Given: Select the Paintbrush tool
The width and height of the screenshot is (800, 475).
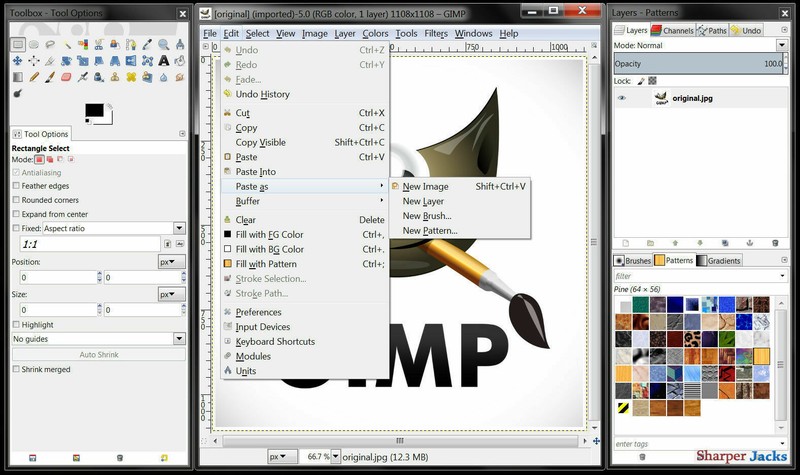Looking at the screenshot, I should (50, 77).
